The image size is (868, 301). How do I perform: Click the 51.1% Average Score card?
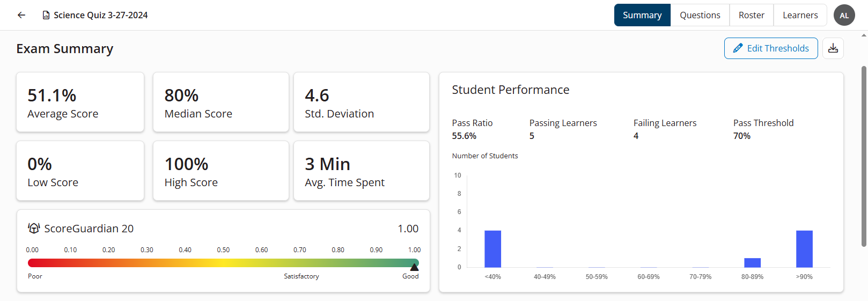(80, 102)
